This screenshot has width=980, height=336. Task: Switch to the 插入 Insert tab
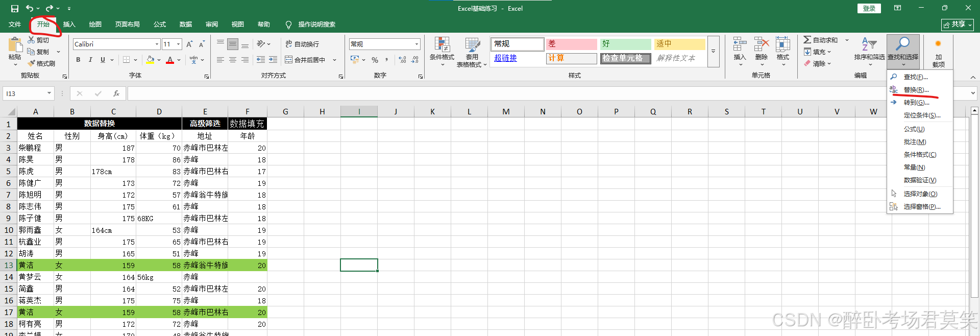[69, 24]
